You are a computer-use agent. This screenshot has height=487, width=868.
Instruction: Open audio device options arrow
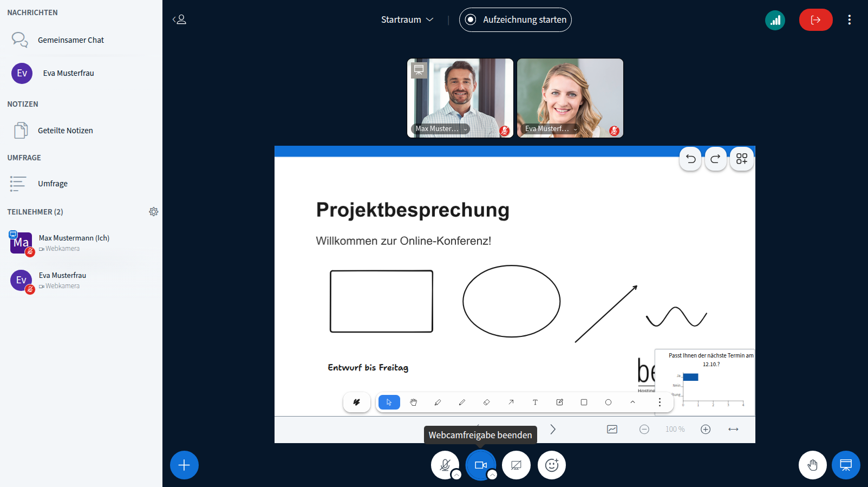tap(456, 475)
